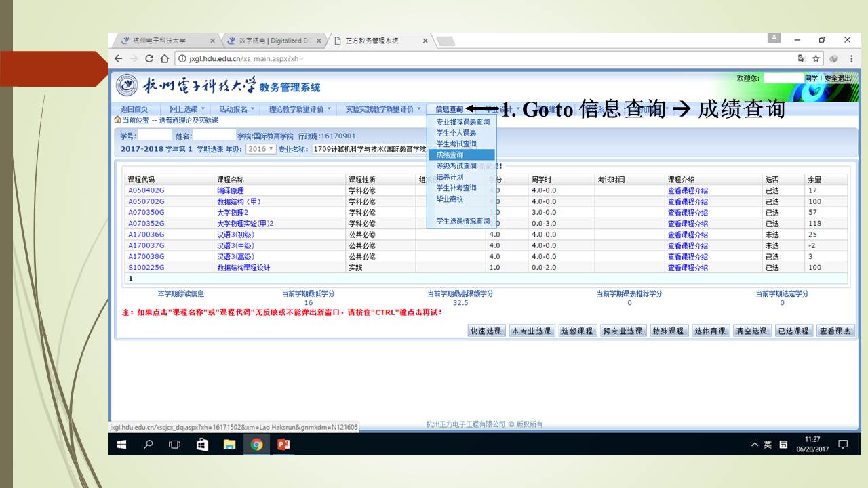Image resolution: width=868 pixels, height=488 pixels.
Task: Open the 数据结构（甲） course name link
Action: 239,201
